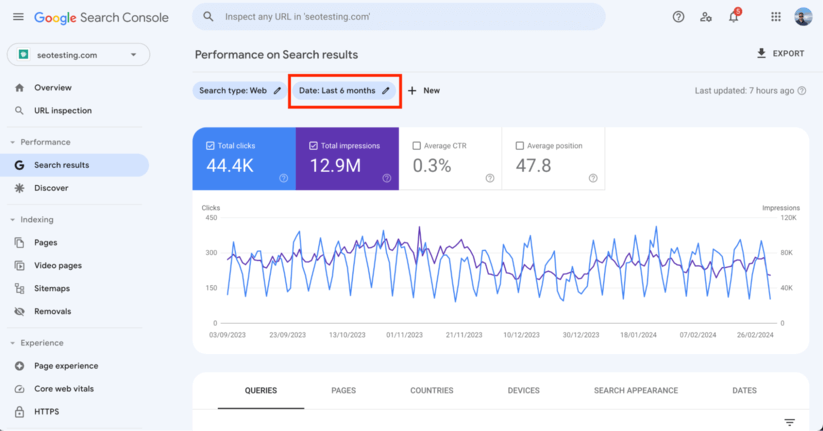Enable the Average position checkbox
Image resolution: width=823 pixels, height=431 pixels.
click(x=519, y=146)
